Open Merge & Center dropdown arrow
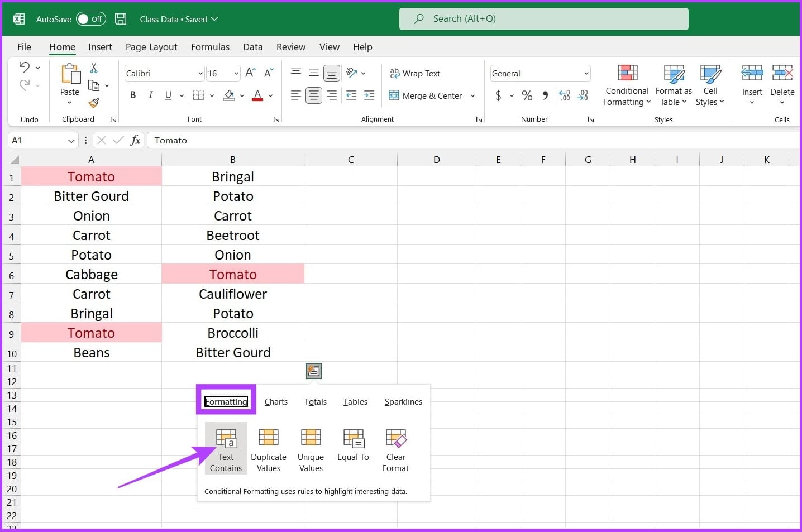The image size is (802, 532). click(472, 95)
